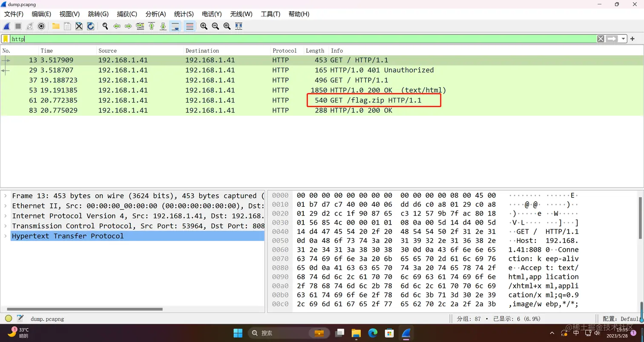Click the expert information status circle

tap(9, 319)
